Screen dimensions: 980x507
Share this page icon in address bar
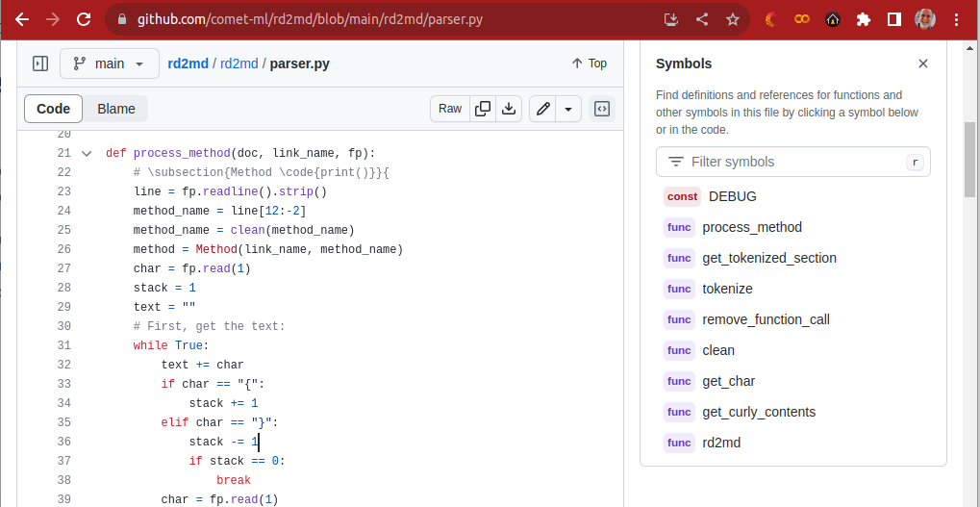[x=702, y=19]
